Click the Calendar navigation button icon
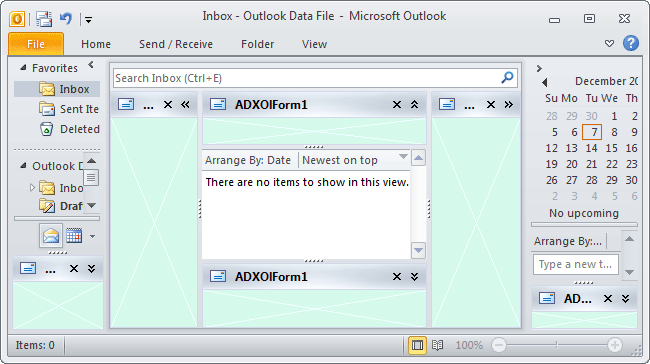Viewport: 650px width, 364px height. 74,235
